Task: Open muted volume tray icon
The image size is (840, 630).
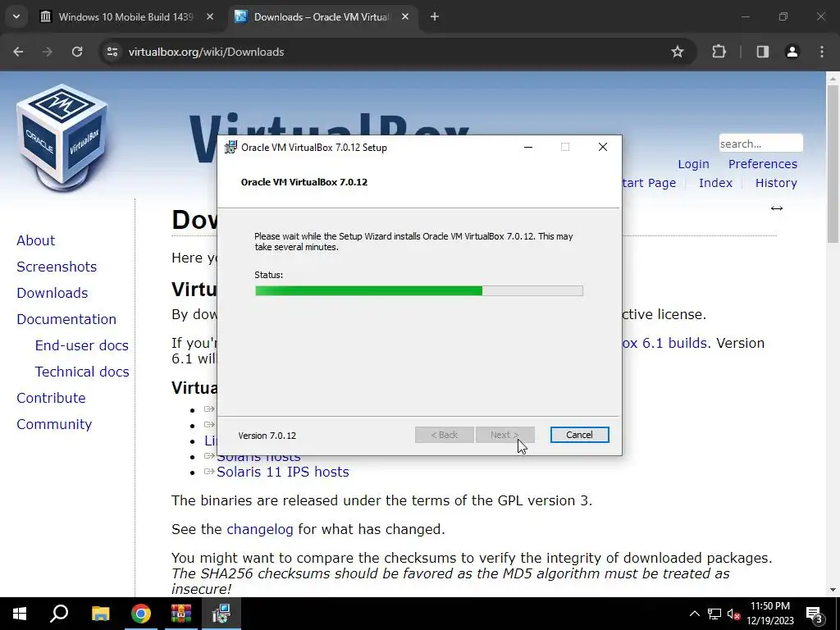Action: pyautogui.click(x=733, y=614)
